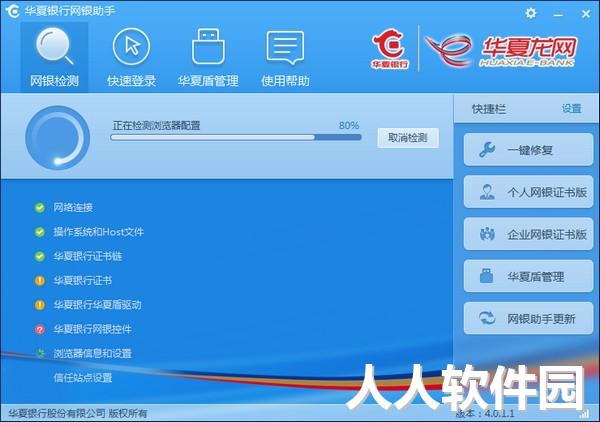Click orange warning icon beside 华夏银行华夏盾驱动

pos(40,305)
